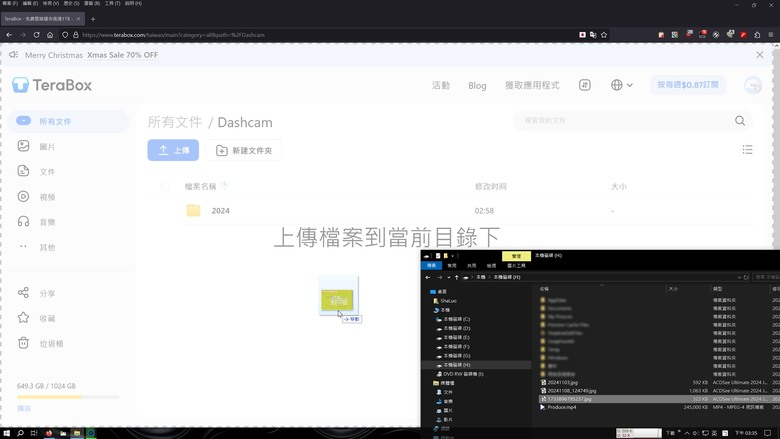780x439 pixels.
Task: Click the translate icon in address bar
Action: [593, 35]
